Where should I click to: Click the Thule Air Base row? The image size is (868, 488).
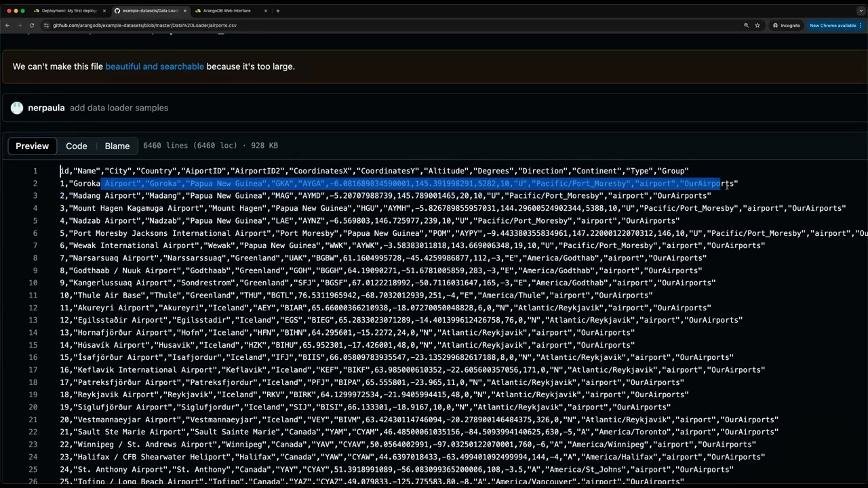tap(356, 296)
